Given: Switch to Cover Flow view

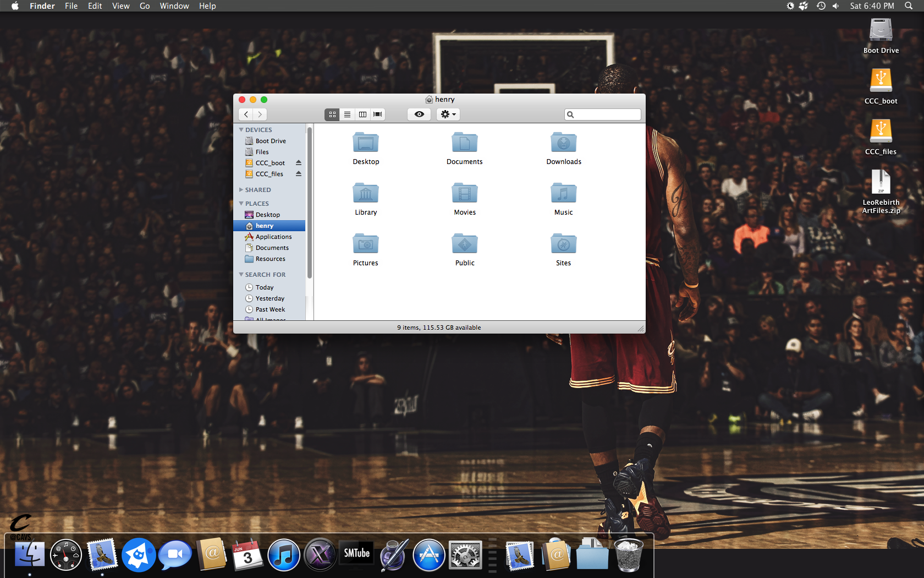Looking at the screenshot, I should click(378, 114).
